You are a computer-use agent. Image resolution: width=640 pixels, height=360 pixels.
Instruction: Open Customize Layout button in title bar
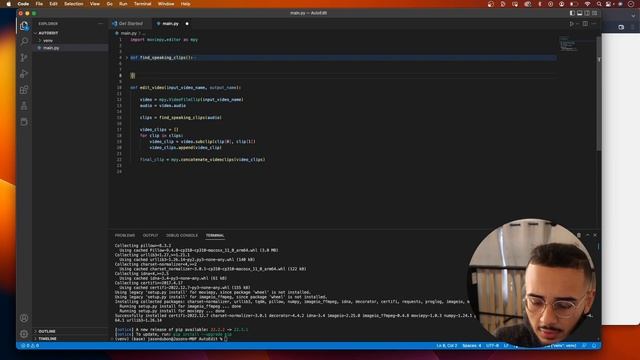tap(595, 13)
